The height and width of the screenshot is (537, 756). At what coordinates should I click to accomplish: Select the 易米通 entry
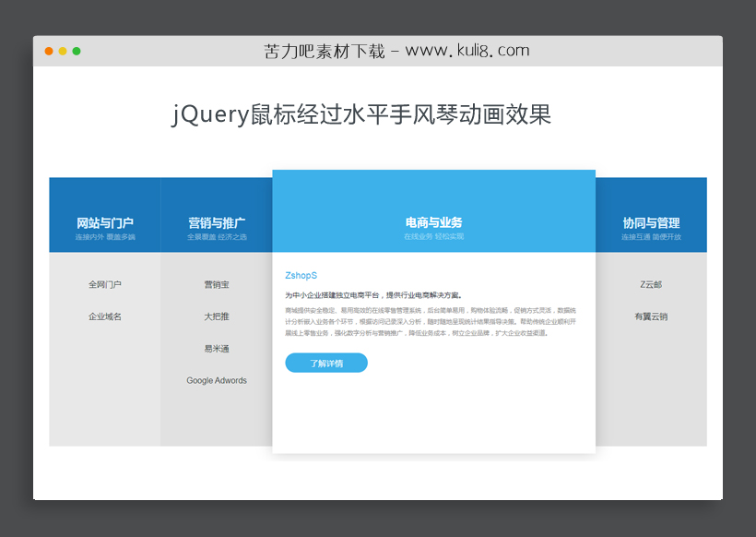216,349
